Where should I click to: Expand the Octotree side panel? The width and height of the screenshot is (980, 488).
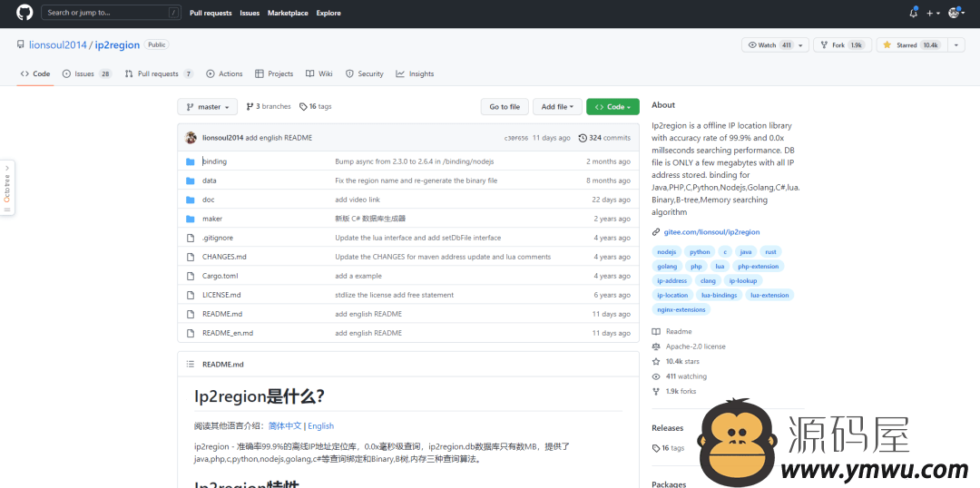(7, 188)
